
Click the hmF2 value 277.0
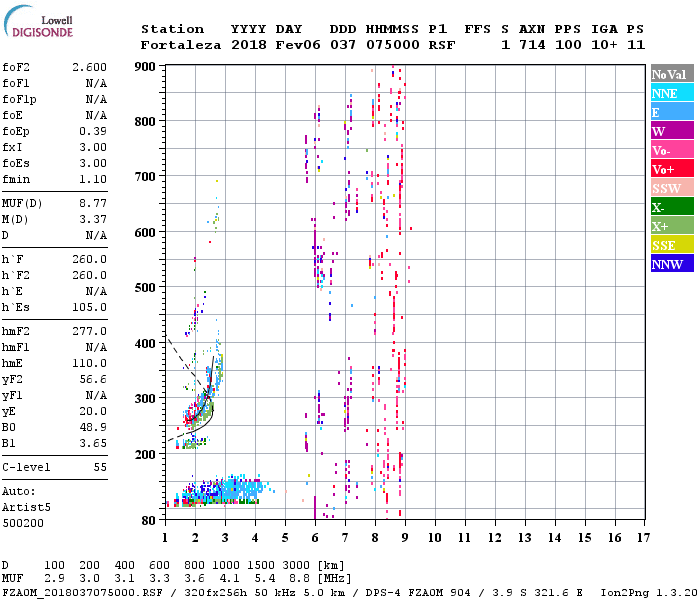point(89,331)
